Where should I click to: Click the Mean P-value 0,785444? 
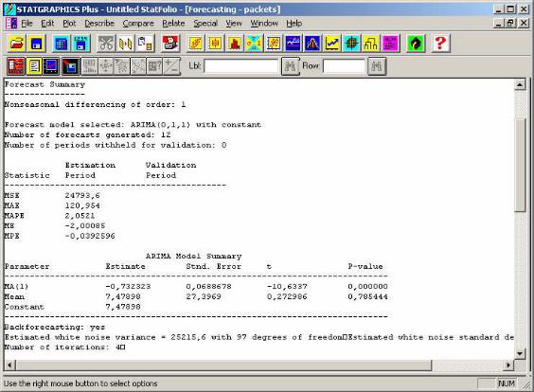pos(367,296)
